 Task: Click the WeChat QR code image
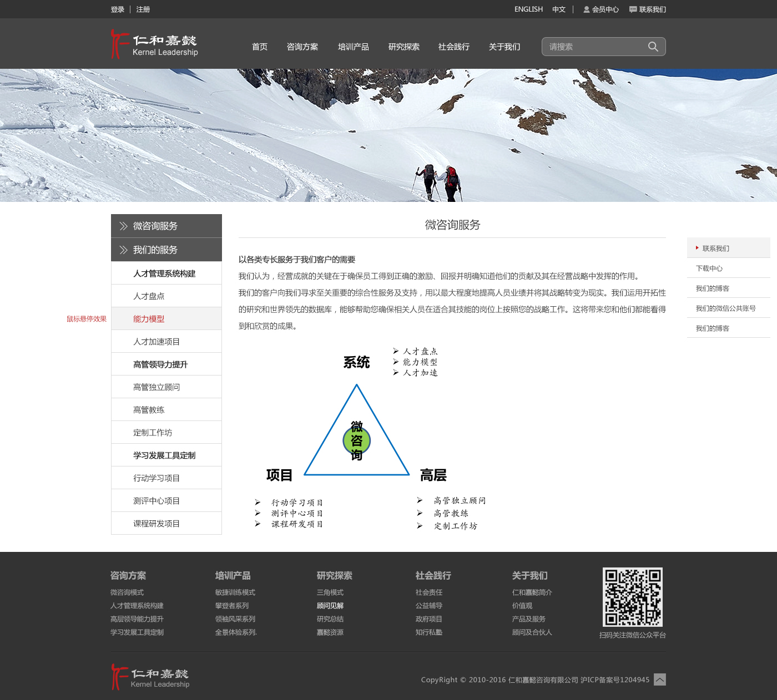pos(633,597)
